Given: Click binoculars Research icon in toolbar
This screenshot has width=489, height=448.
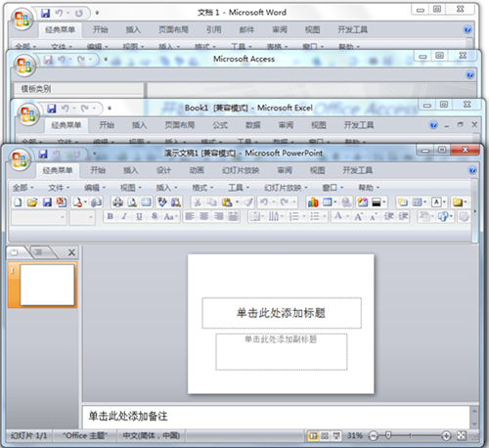Looking at the screenshot, I should [x=176, y=202].
